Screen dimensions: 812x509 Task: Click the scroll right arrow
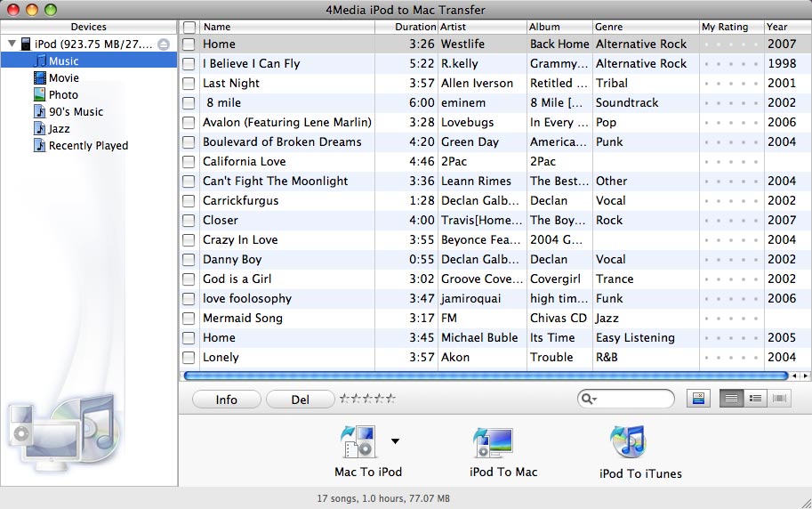coord(805,376)
